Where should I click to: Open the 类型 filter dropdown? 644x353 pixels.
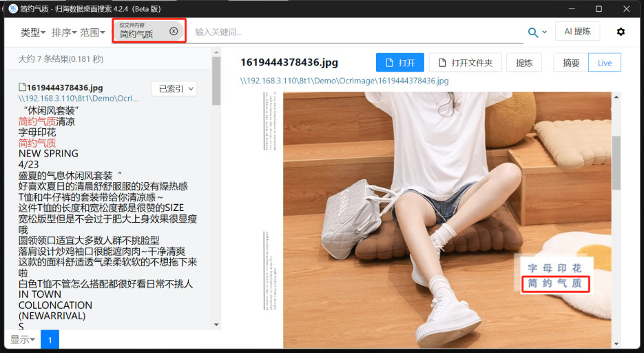pos(33,32)
